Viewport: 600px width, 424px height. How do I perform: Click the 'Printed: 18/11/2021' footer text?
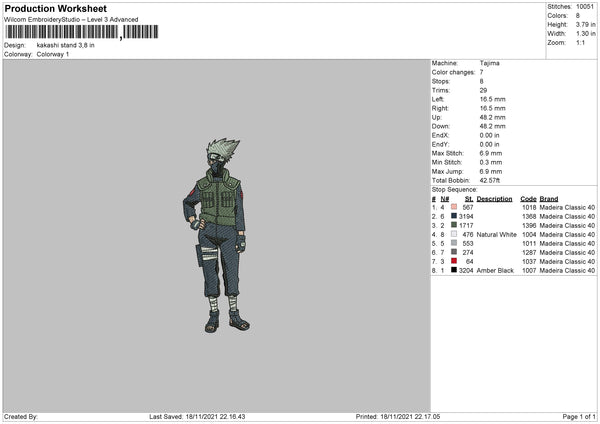click(x=398, y=417)
